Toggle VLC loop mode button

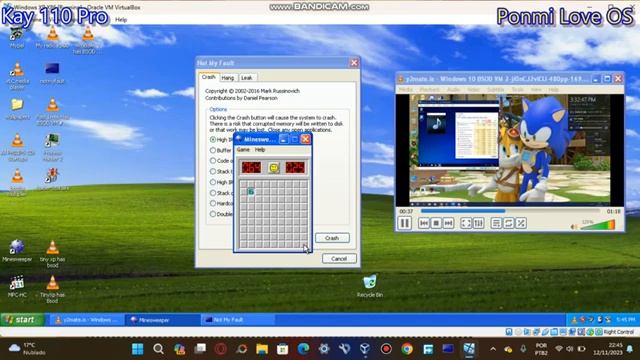pyautogui.click(x=509, y=223)
